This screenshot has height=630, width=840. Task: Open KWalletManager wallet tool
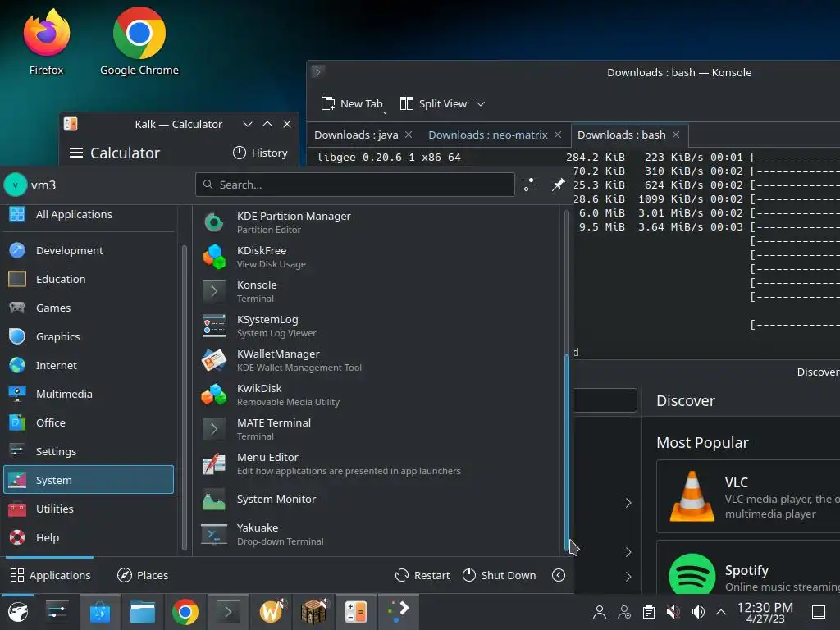click(377, 360)
